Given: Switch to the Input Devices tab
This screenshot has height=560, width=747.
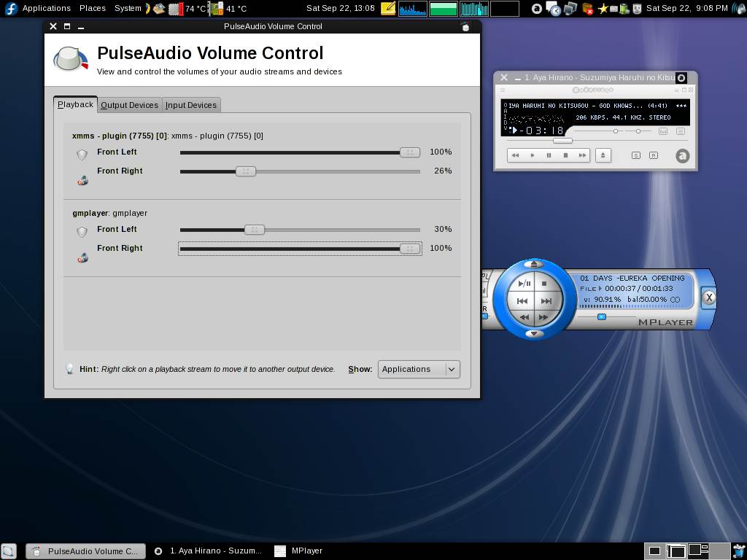Looking at the screenshot, I should click(x=191, y=105).
